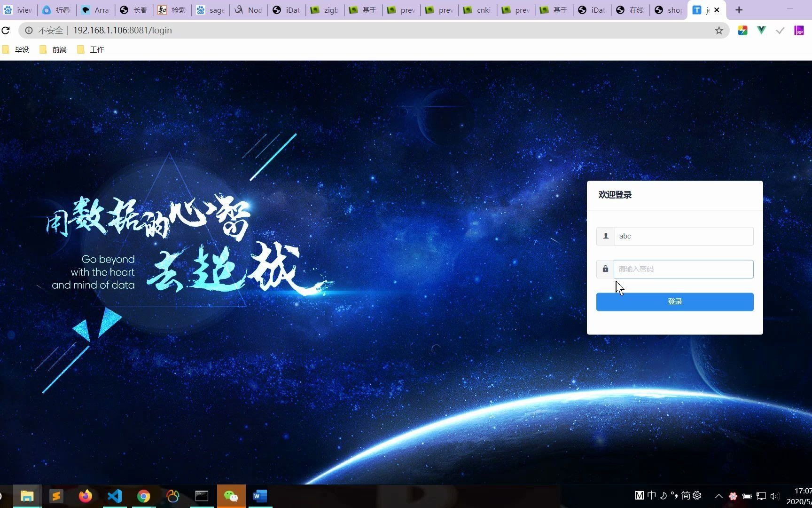This screenshot has height=508, width=812.
Task: Open the colorful square browser extension
Action: (x=742, y=31)
